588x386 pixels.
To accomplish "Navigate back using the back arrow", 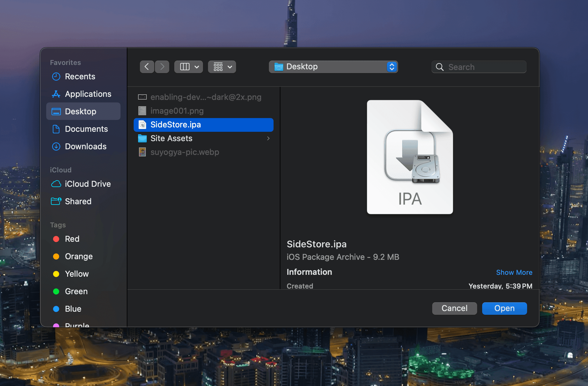I will pos(147,67).
